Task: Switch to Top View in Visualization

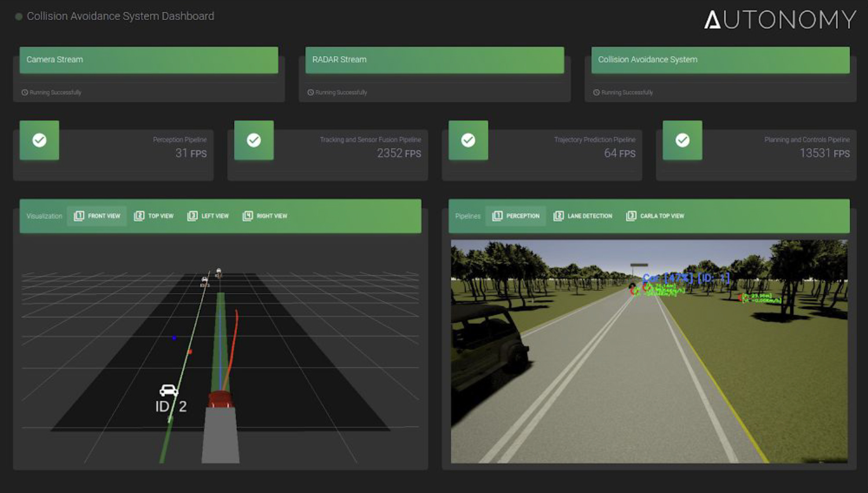Action: (x=153, y=216)
